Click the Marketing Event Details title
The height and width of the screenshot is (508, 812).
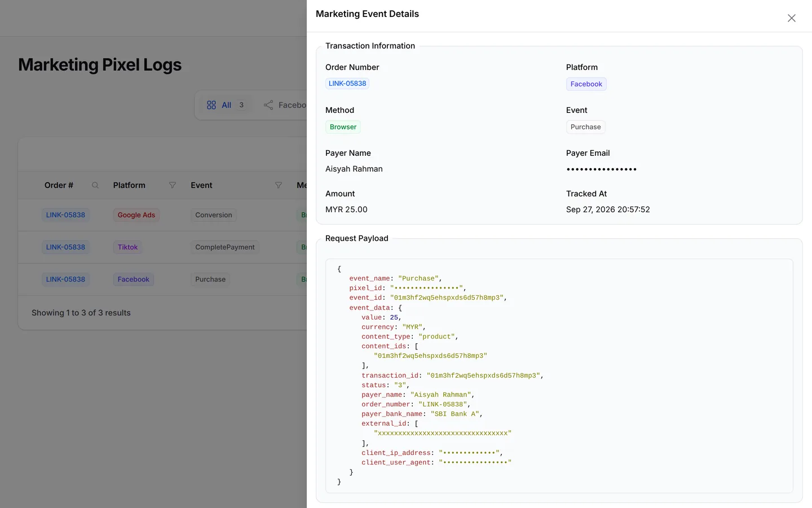click(x=367, y=14)
